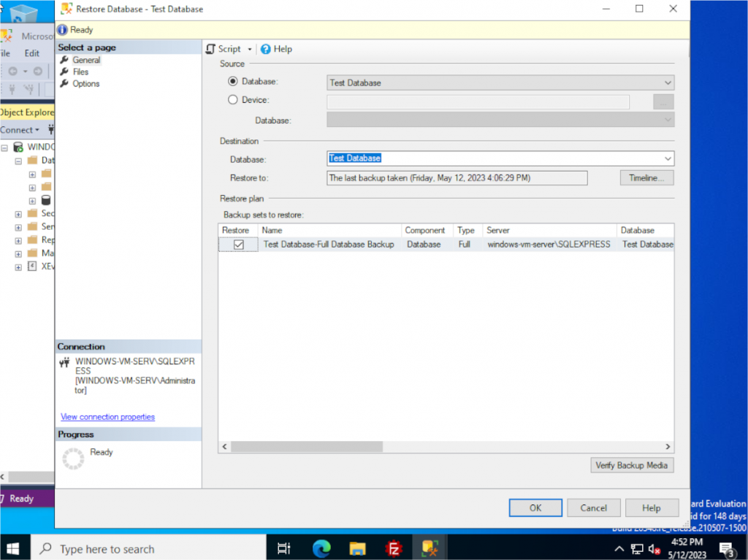The height and width of the screenshot is (560, 748).
Task: Click the Restore column header
Action: [236, 229]
